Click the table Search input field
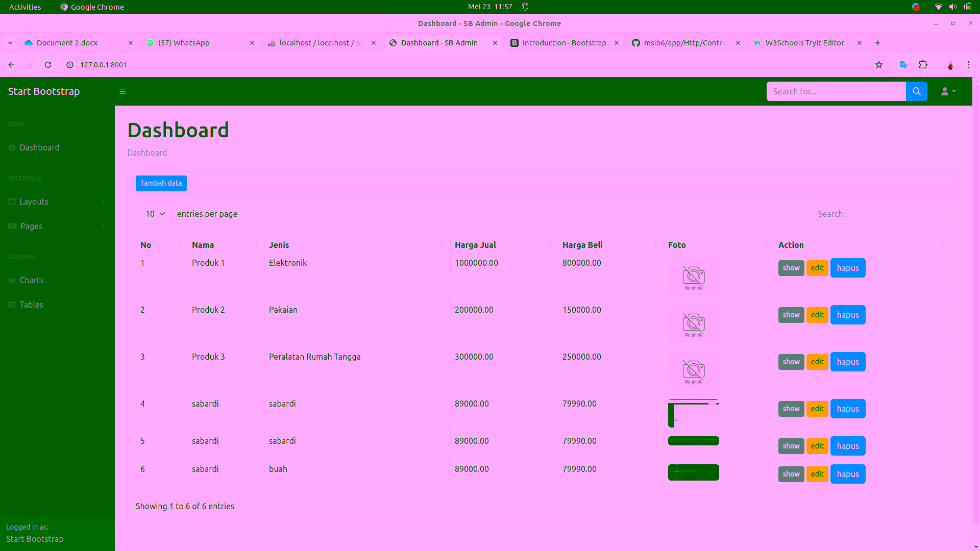980x551 pixels. [x=881, y=214]
